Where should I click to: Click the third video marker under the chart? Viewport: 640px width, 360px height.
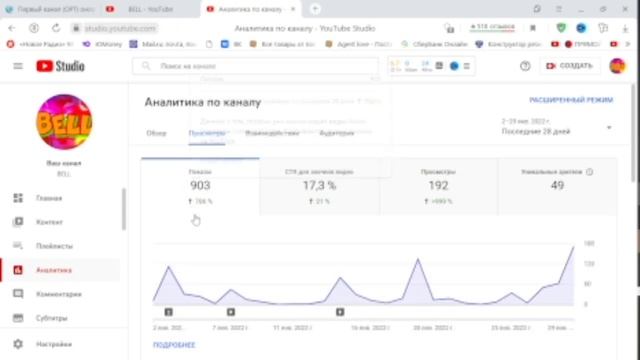pyautogui.click(x=340, y=312)
